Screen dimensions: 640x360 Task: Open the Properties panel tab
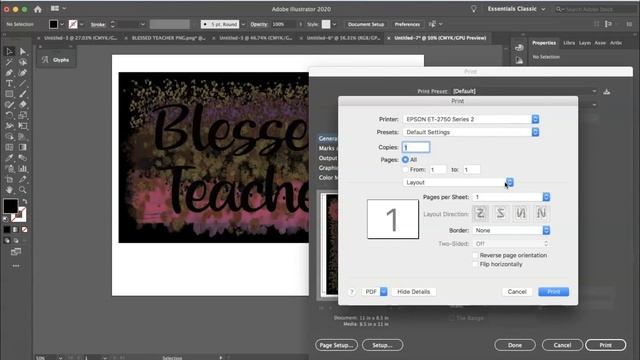544,43
